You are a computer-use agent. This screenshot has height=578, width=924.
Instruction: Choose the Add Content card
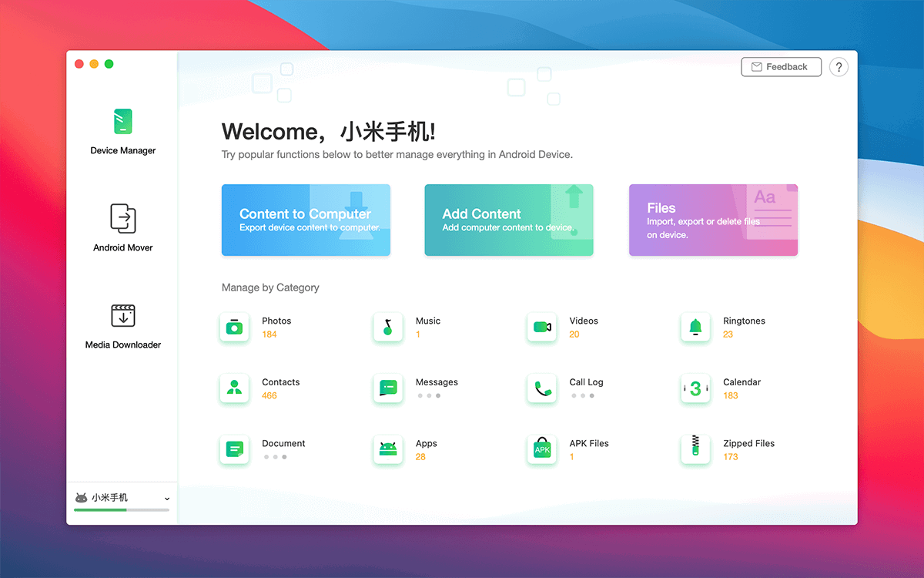pyautogui.click(x=509, y=220)
